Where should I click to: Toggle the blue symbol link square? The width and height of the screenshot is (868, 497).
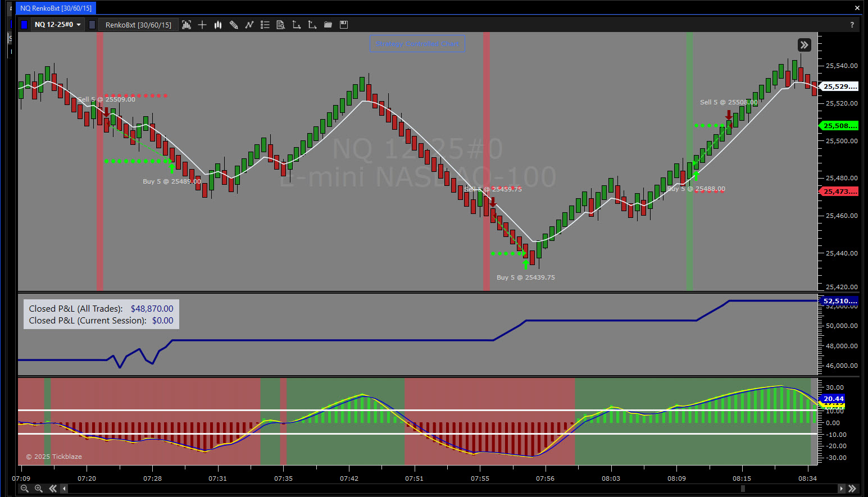(x=24, y=25)
